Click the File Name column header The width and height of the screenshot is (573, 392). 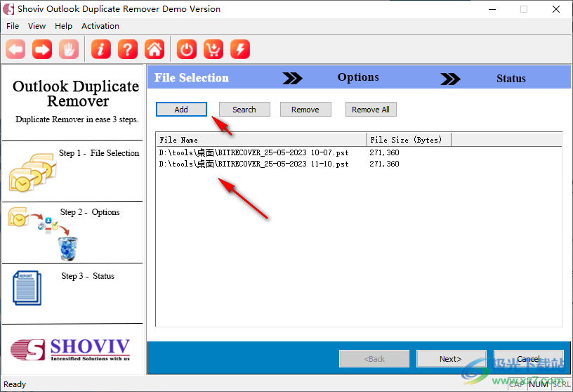point(261,140)
